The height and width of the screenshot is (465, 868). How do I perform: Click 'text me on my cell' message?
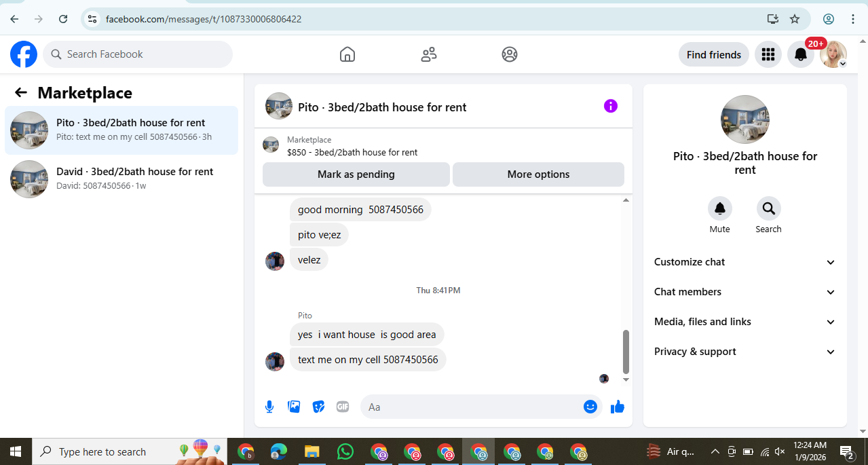click(368, 360)
